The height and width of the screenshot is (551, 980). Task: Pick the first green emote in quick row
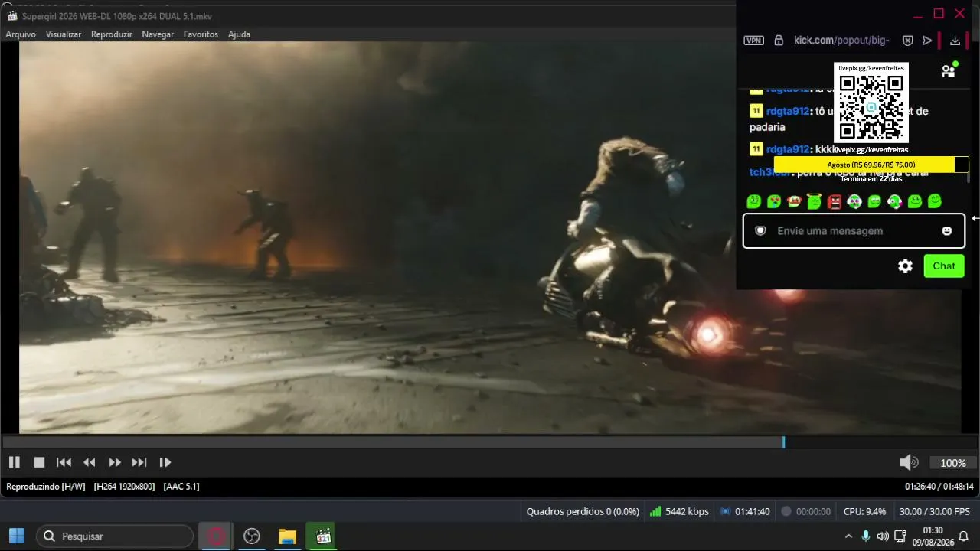point(753,201)
